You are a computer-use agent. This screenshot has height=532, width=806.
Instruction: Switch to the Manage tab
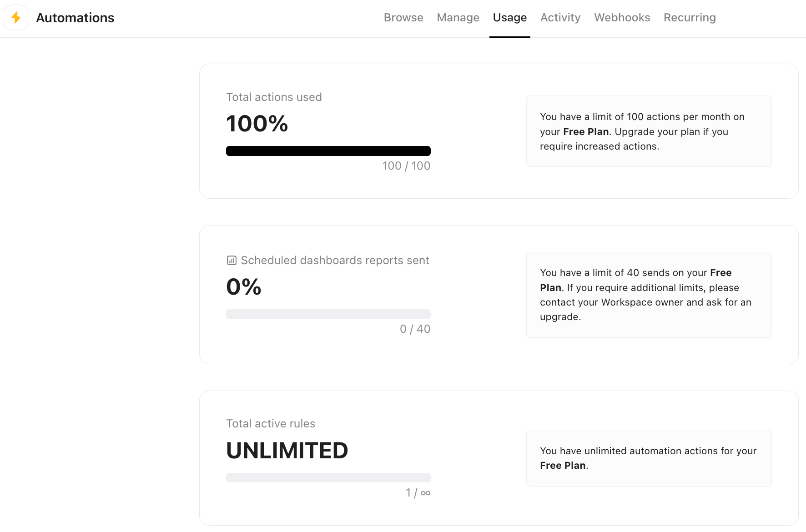coord(458,18)
